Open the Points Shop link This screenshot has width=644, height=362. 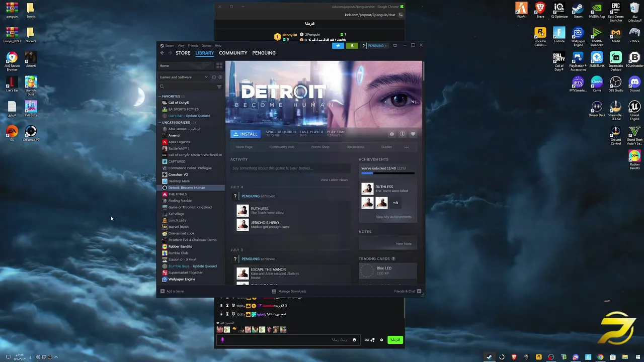coord(320,147)
